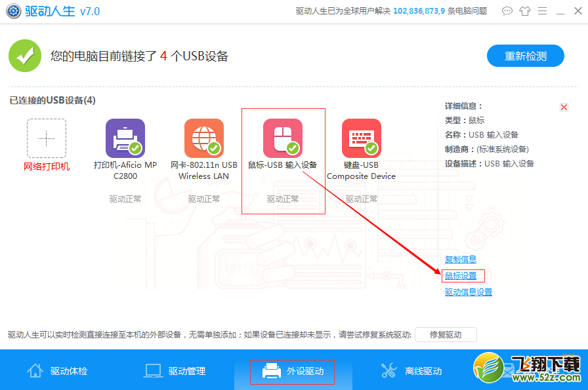Select the Aficio MP C2800 printer icon
The image size is (588, 390).
125,138
